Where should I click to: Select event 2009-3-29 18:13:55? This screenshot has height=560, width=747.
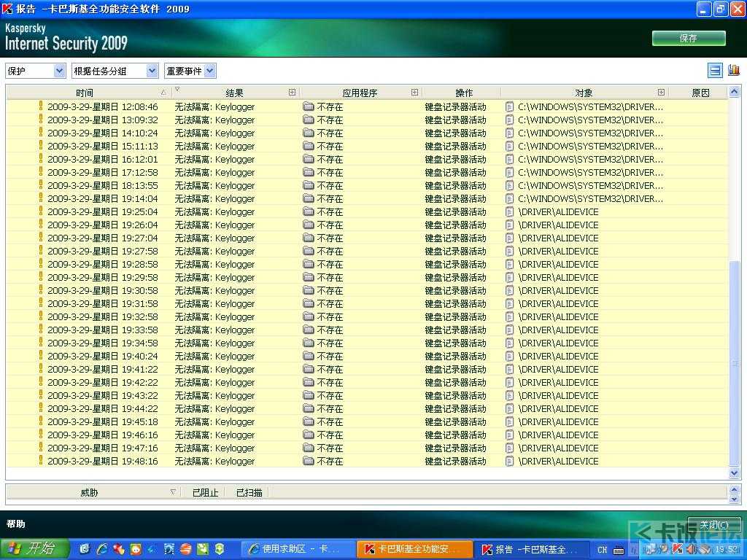coord(368,185)
